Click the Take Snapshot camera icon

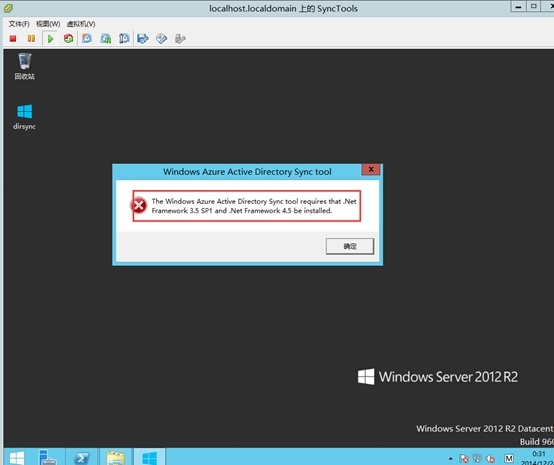(87, 38)
